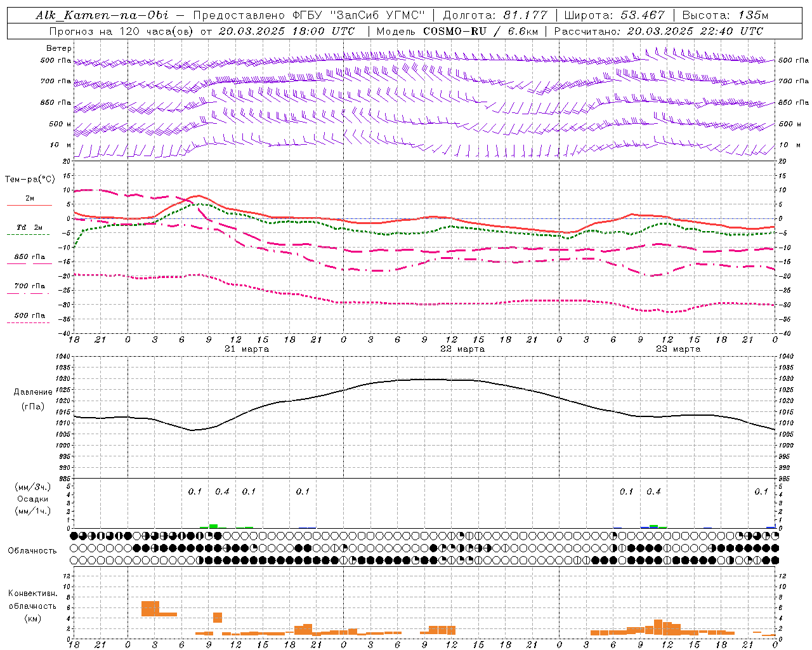Viewport: 812px width, 650px height.
Task: Click the Долгота: 81.177 value
Action: point(495,15)
